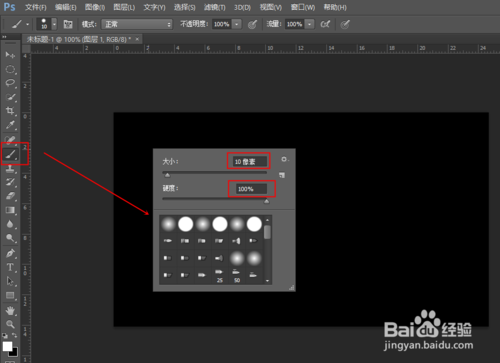Open the brush picker gear settings menu
Viewport: 500px width, 363px height.
(x=284, y=159)
